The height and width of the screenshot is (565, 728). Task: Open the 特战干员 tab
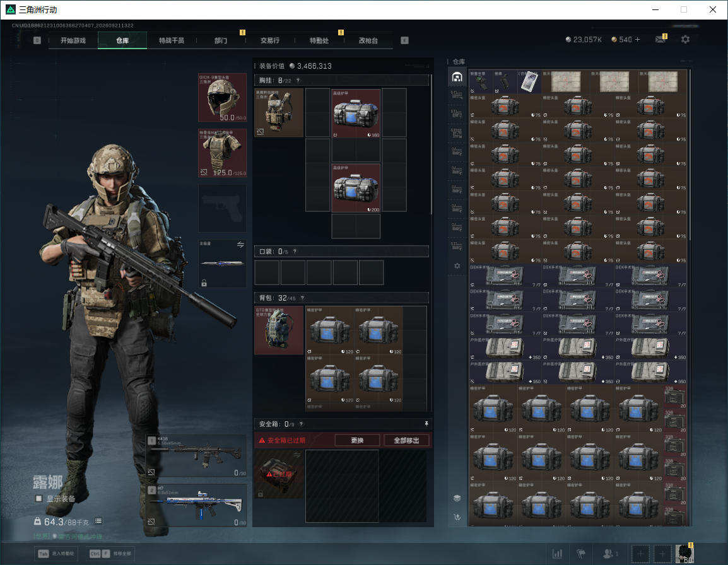172,40
